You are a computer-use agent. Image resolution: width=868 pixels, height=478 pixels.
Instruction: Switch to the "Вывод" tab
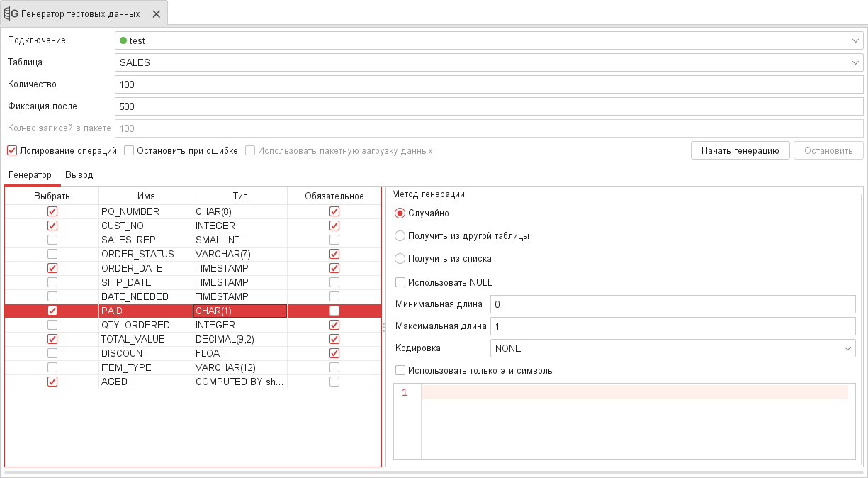click(x=79, y=174)
